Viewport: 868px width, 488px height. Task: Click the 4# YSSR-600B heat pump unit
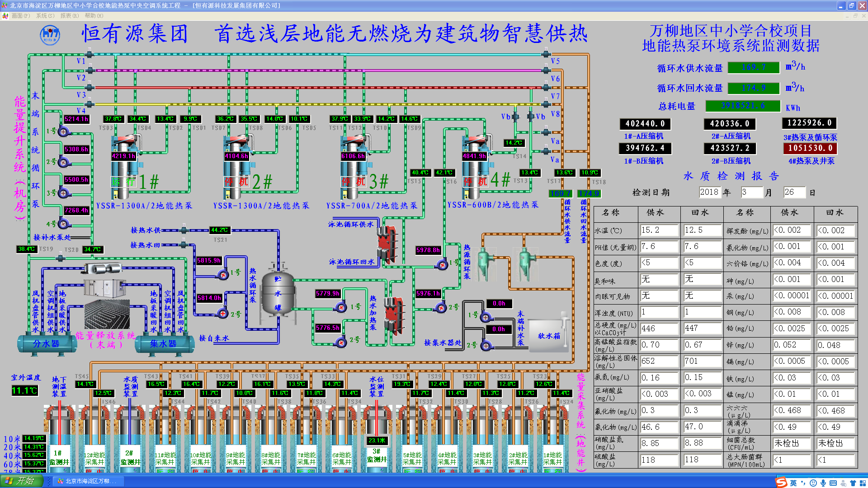point(475,167)
